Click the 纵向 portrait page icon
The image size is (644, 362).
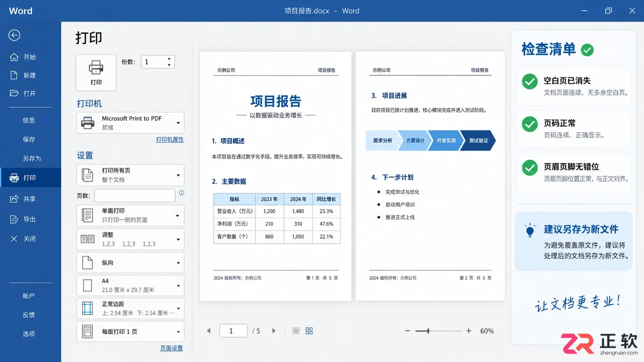tap(88, 263)
